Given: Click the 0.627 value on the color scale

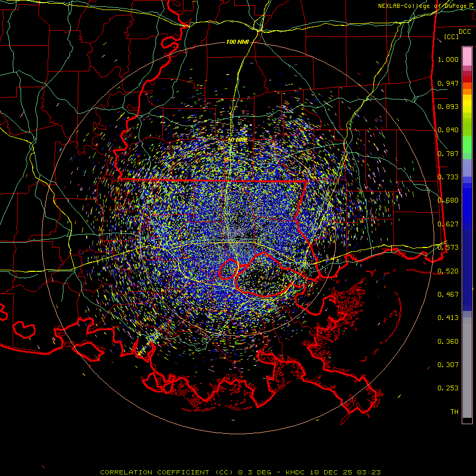Looking at the screenshot, I should [x=448, y=224].
